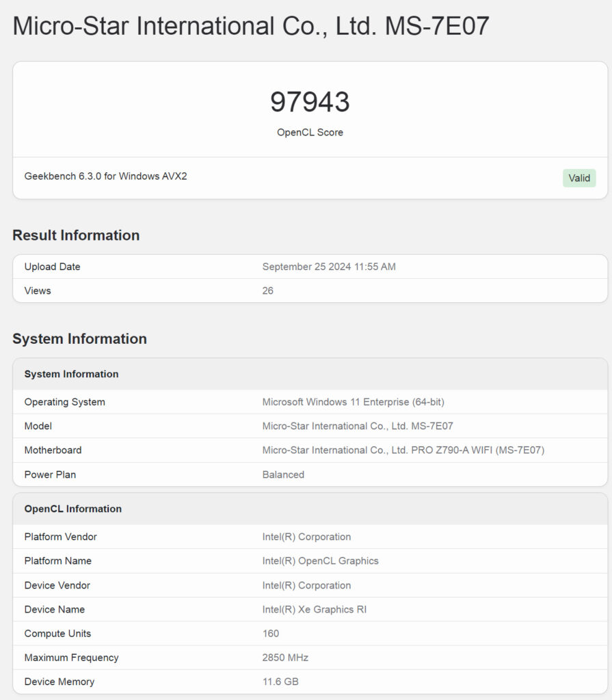Click the Result Information heading
612x700 pixels.
(x=76, y=235)
